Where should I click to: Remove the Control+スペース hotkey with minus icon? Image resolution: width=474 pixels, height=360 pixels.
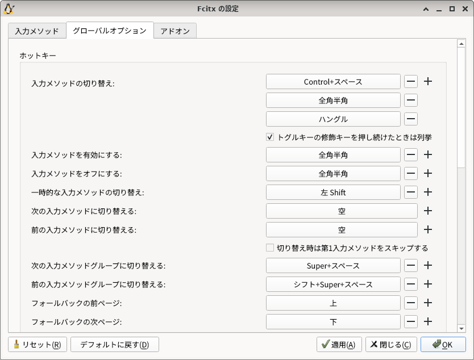[411, 81]
